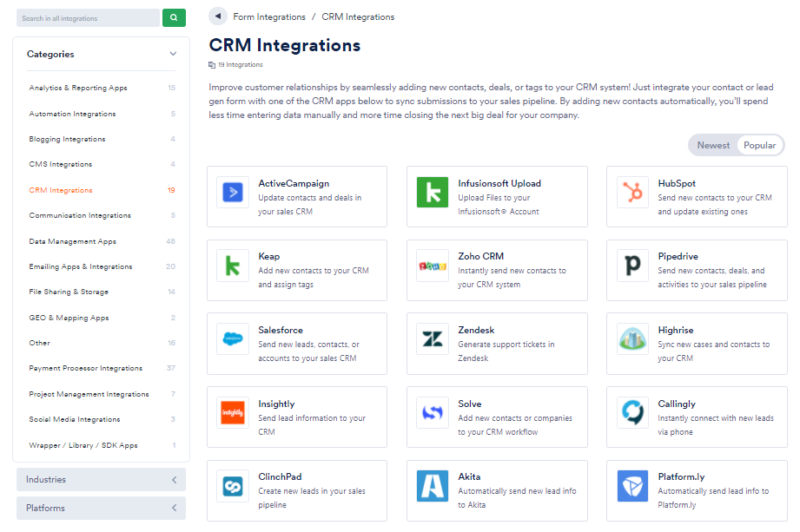Click the Callingly circular logo
The height and width of the screenshot is (532, 800).
click(632, 413)
